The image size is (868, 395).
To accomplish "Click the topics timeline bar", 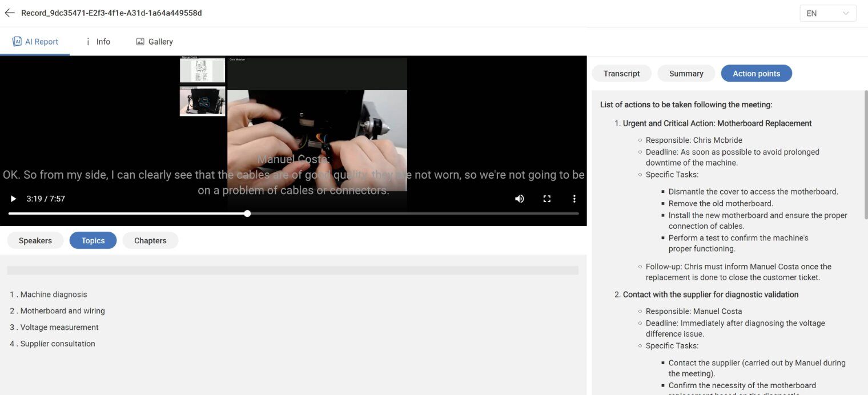I will coord(292,270).
